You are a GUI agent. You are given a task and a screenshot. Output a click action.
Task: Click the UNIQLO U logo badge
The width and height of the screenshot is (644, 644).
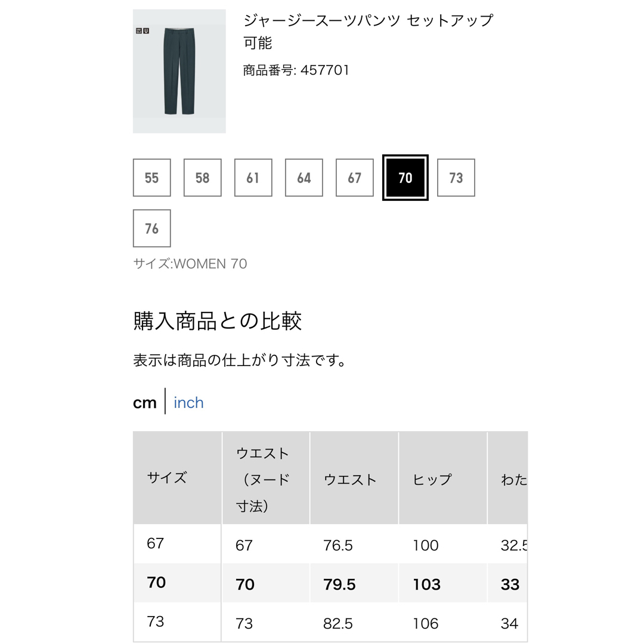(143, 31)
